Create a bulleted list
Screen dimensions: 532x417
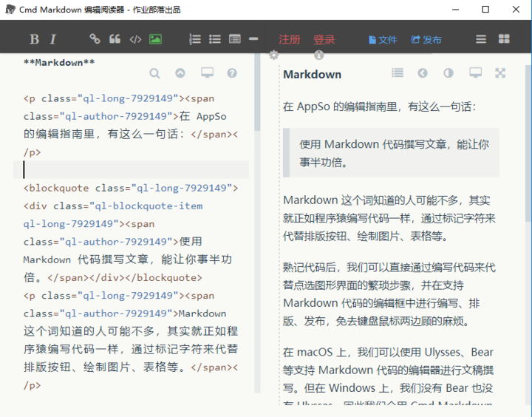[215, 39]
